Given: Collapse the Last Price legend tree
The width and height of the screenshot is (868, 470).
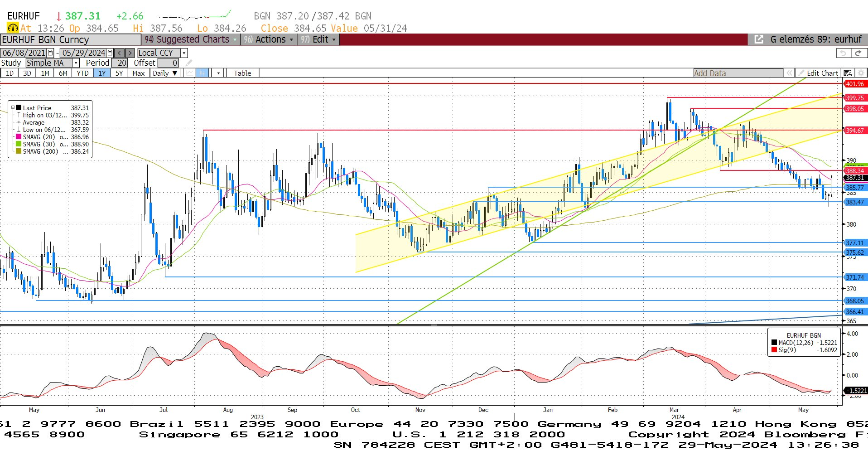Looking at the screenshot, I should 13,108.
